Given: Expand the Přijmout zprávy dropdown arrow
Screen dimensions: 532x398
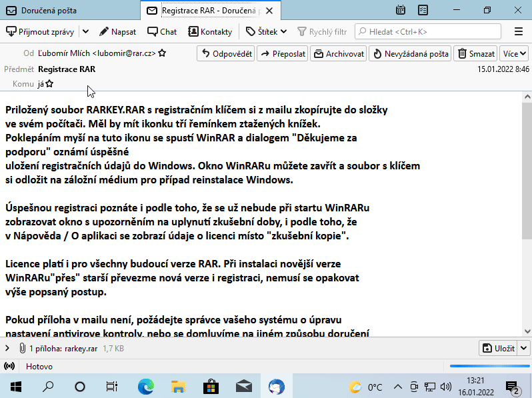Looking at the screenshot, I should (x=86, y=32).
